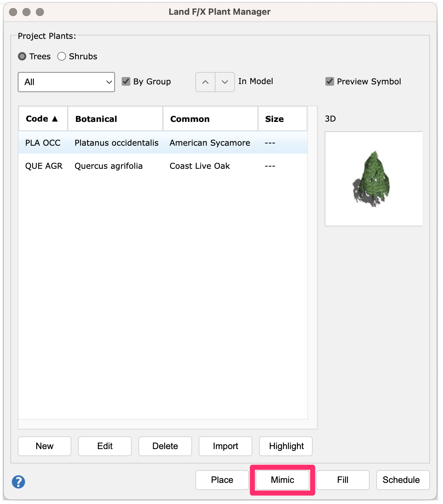
Task: Click Quercus agrifolia botanical name
Action: pos(109,166)
